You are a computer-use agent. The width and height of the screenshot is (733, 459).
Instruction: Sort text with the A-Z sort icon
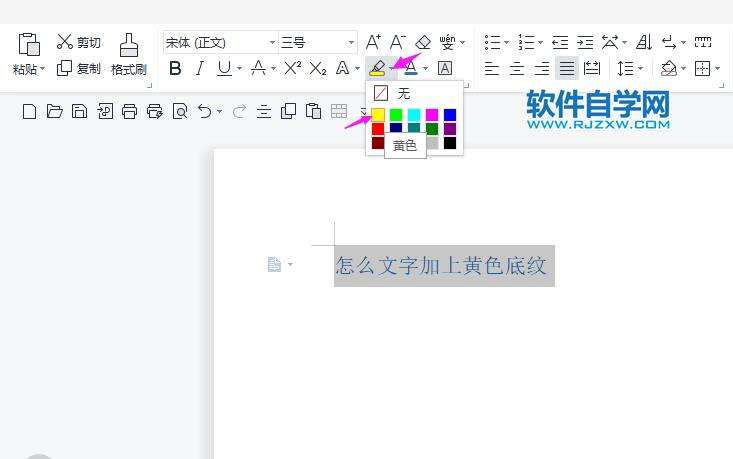(644, 42)
